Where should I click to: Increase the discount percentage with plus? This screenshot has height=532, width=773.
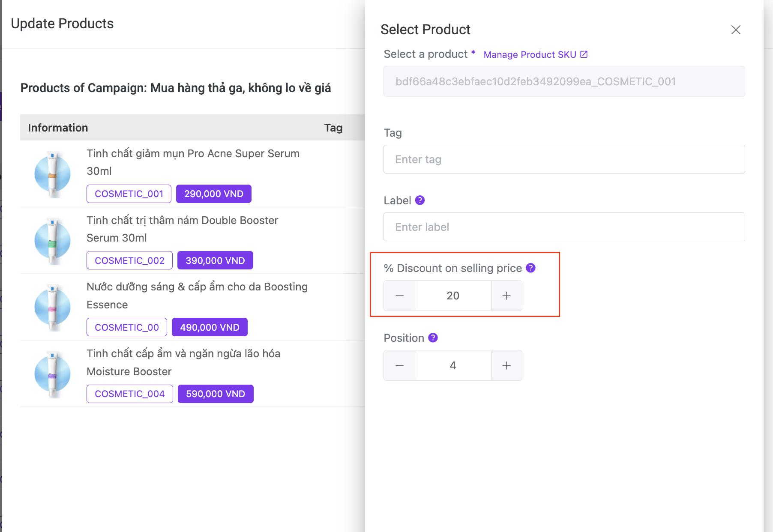(506, 296)
